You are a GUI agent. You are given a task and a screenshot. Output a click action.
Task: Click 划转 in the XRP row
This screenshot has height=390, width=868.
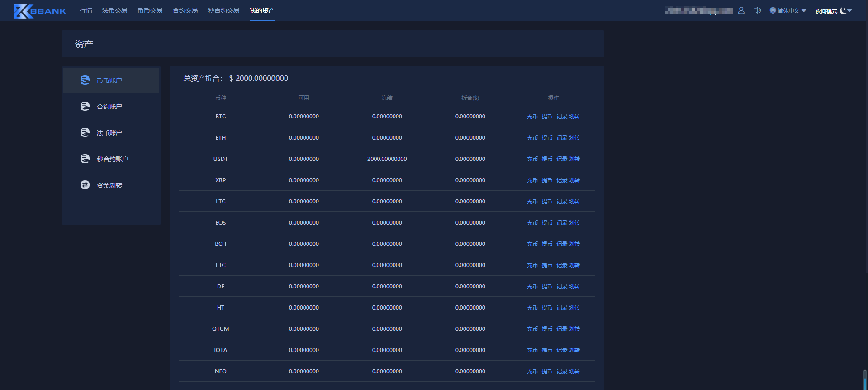pyautogui.click(x=574, y=180)
